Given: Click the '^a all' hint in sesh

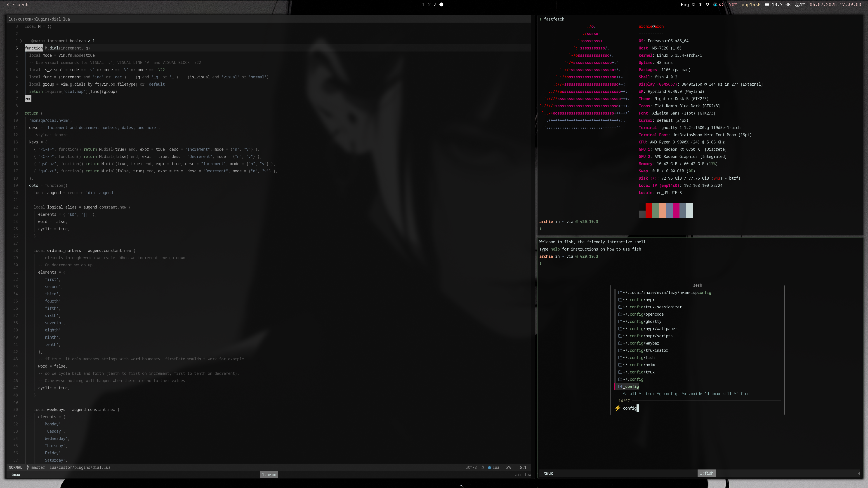Looking at the screenshot, I should click(630, 394).
